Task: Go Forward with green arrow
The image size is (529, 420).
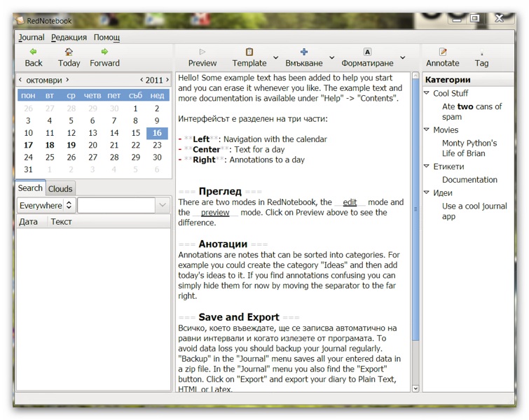Action: 104,52
